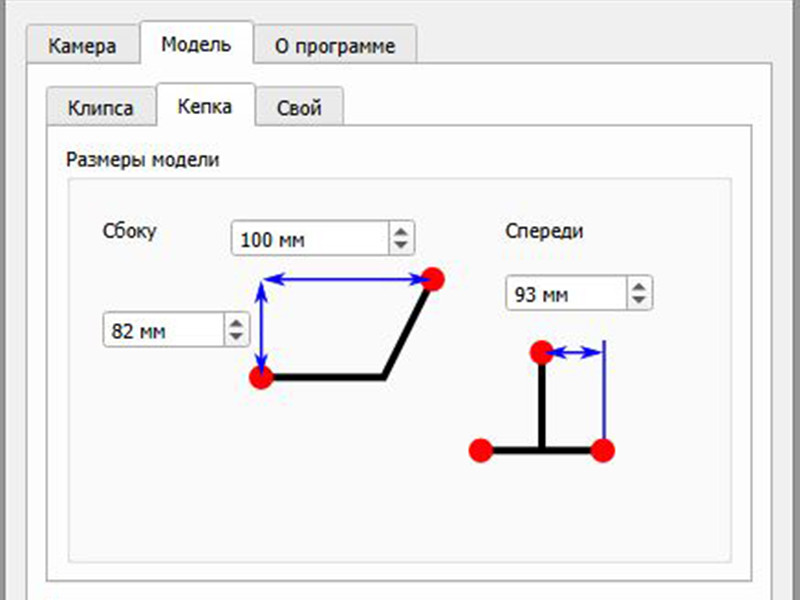Switch to the Свой sub-tab
Viewport: 800px width, 600px height.
pos(299,108)
